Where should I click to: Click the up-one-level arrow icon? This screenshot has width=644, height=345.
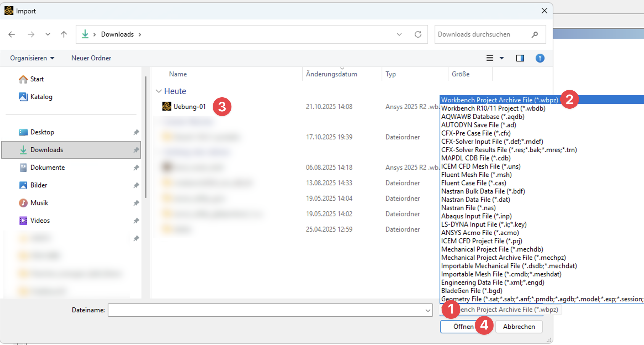pyautogui.click(x=64, y=34)
